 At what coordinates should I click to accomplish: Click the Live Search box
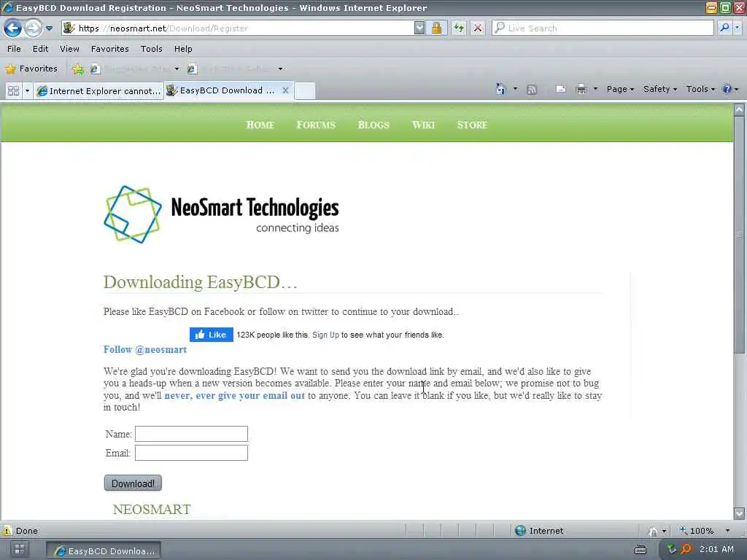tap(603, 28)
